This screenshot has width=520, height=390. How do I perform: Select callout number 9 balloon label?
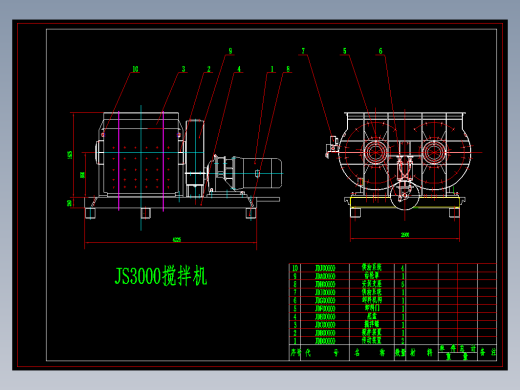coord(230,51)
